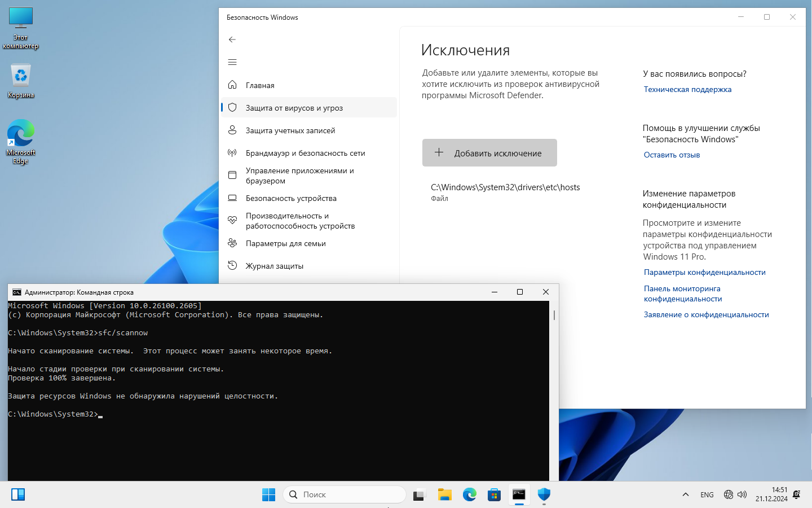812x508 pixels.
Task: Click the laptop icon for device security
Action: tap(232, 198)
